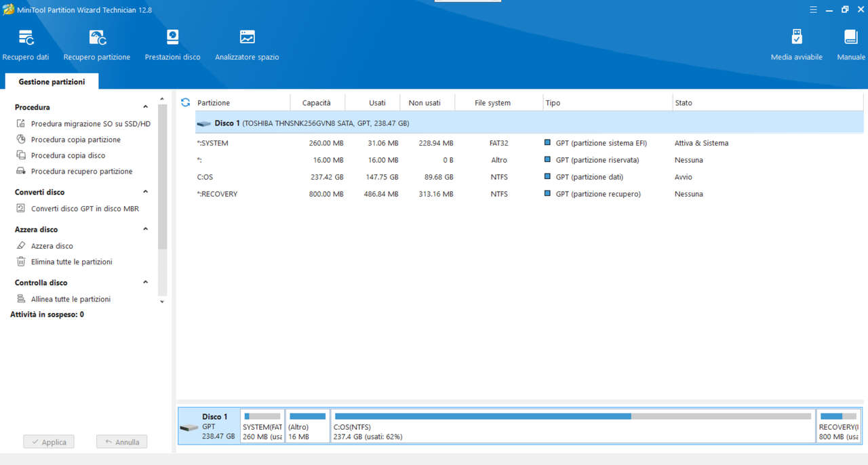
Task: Select C:OS(NTFS) block in disk map
Action: click(x=573, y=426)
